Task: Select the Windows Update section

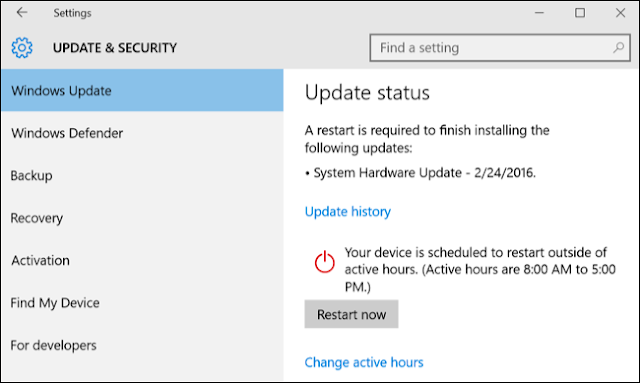Action: 142,90
